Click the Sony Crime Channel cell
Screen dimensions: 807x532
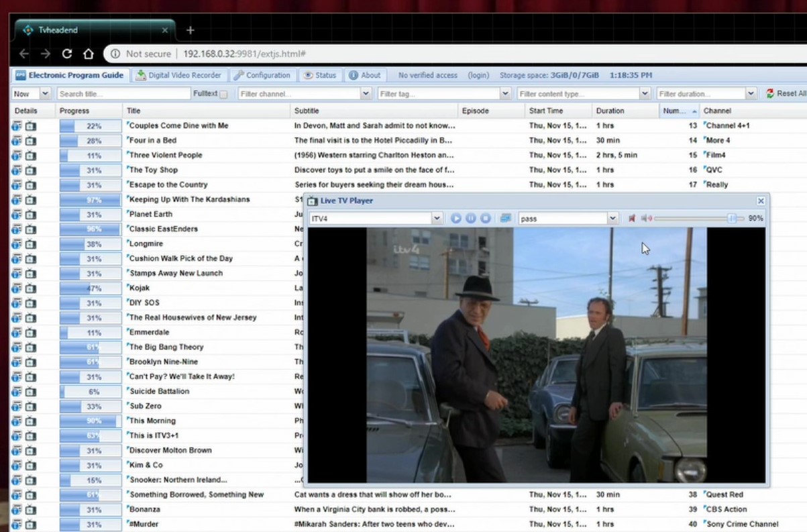click(743, 524)
